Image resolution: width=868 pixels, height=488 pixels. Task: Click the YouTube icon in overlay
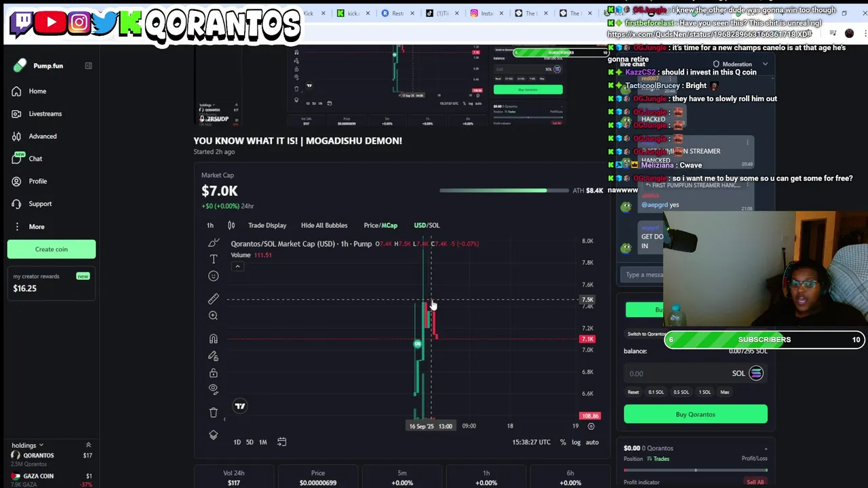pyautogui.click(x=51, y=22)
